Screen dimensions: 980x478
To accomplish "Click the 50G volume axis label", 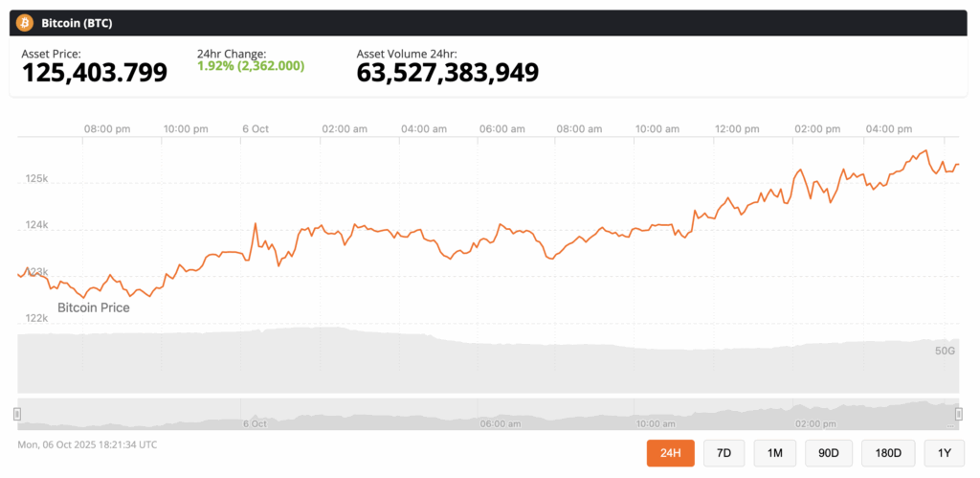I will [945, 351].
